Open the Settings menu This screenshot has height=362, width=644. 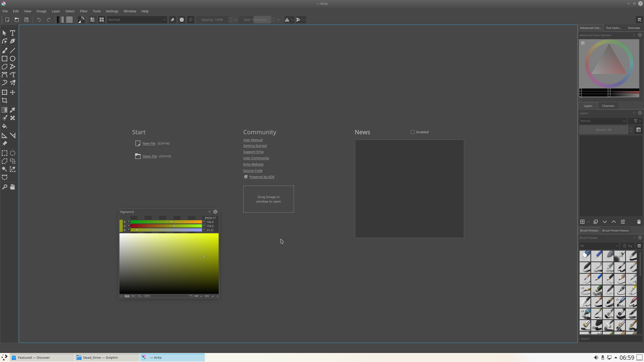click(x=112, y=11)
